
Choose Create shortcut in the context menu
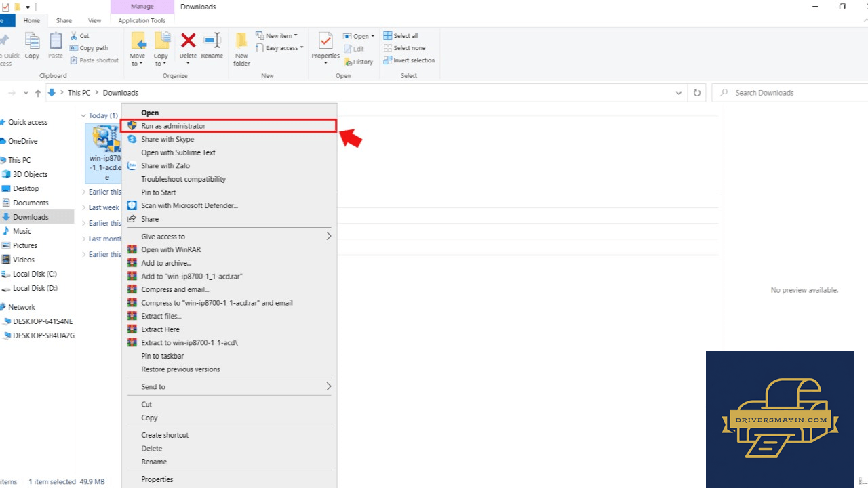231,435
